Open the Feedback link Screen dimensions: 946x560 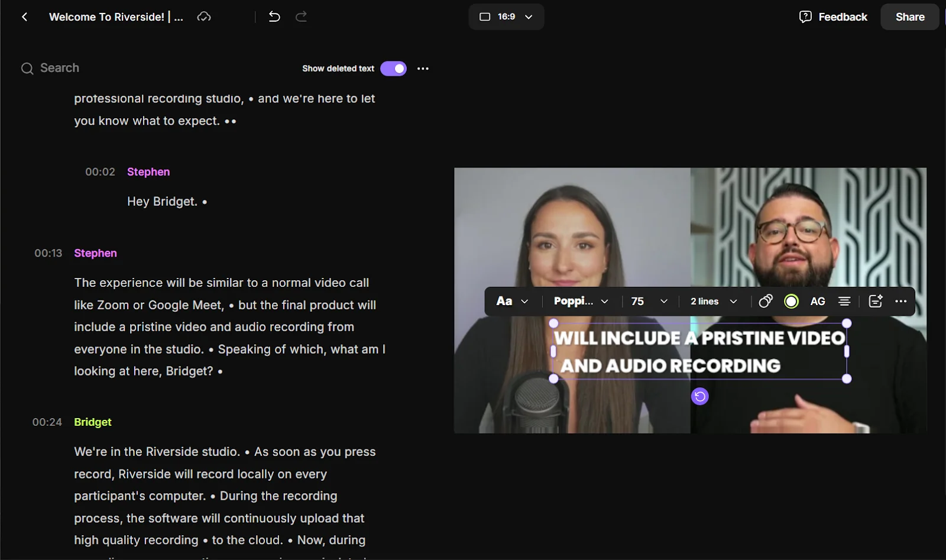[x=833, y=17]
